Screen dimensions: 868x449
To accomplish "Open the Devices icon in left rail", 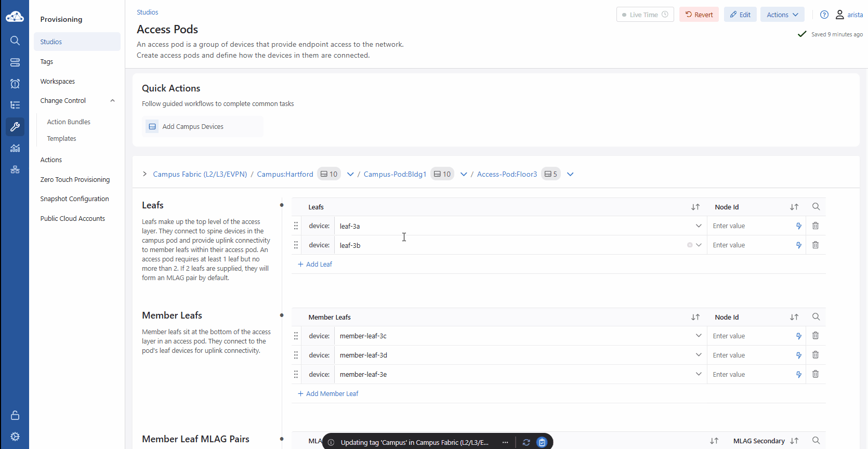I will pos(15,62).
